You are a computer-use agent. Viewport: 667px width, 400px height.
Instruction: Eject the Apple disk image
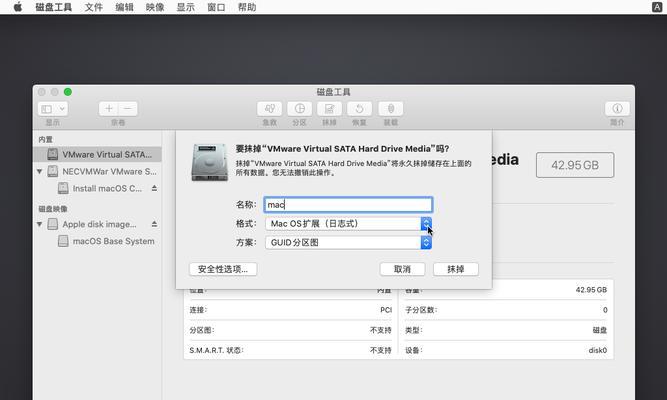pyautogui.click(x=154, y=224)
